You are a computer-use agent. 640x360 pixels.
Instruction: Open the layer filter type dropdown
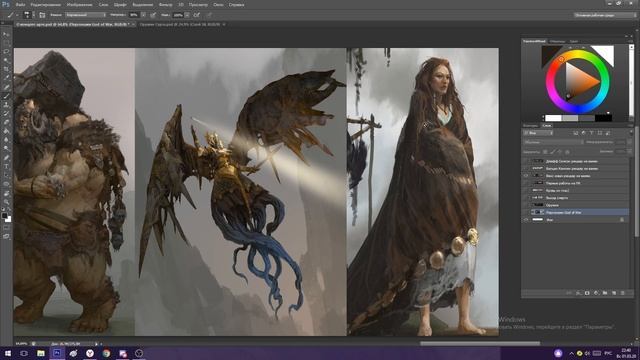[x=538, y=133]
